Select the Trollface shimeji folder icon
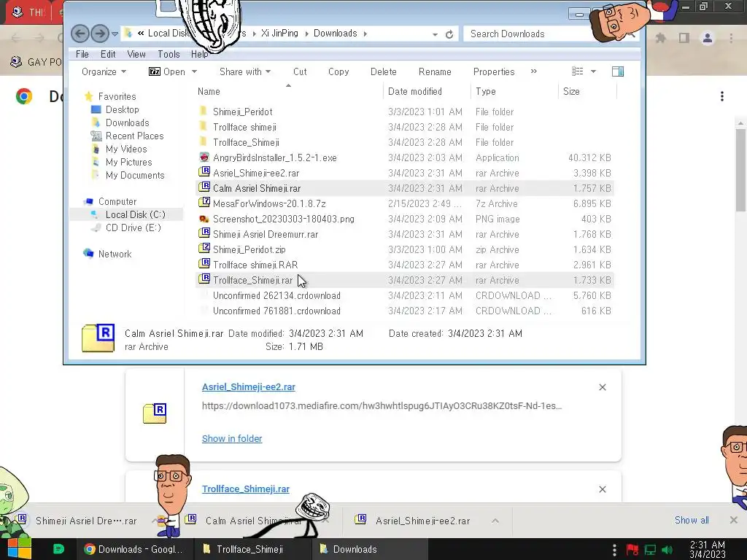The height and width of the screenshot is (560, 747). click(x=204, y=127)
